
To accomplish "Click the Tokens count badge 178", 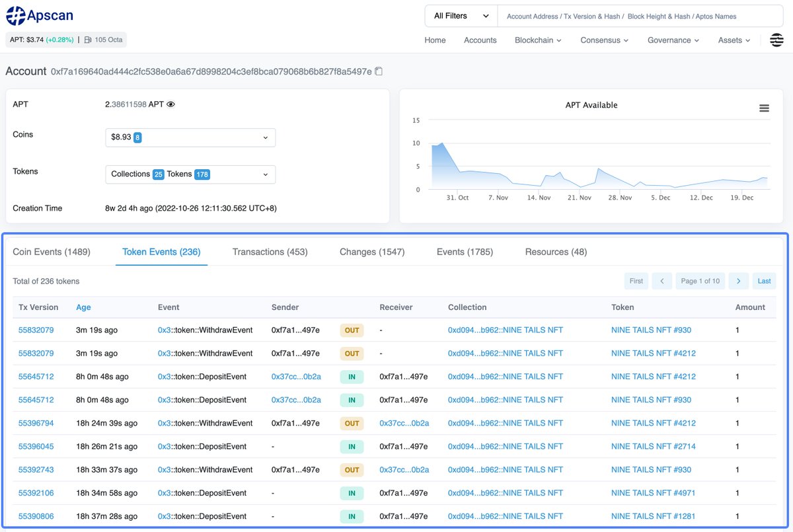I will (202, 174).
